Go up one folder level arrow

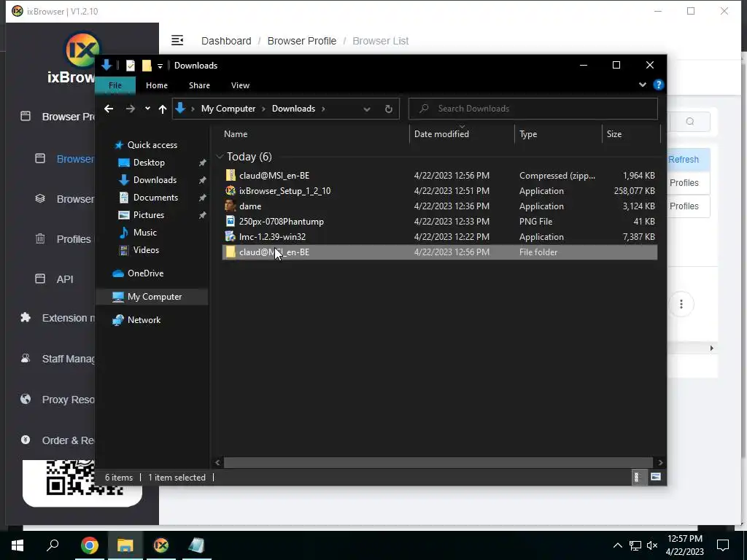coord(163,109)
